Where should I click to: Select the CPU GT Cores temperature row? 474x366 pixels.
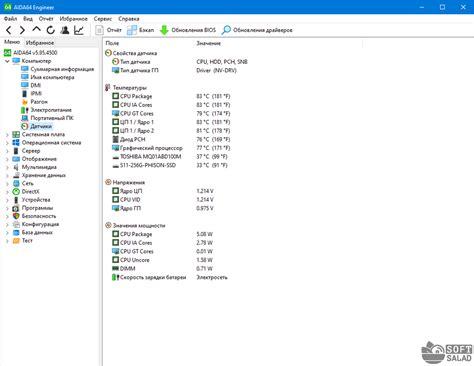click(x=171, y=114)
